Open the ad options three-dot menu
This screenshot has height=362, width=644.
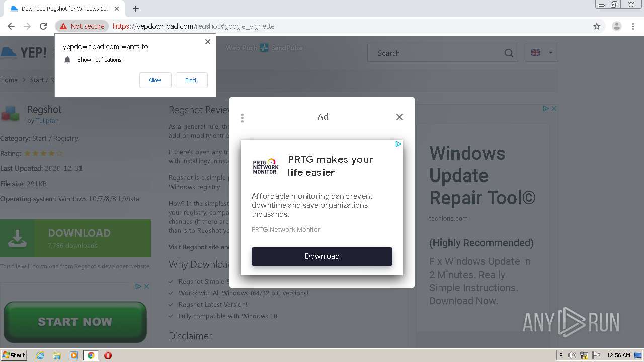click(x=243, y=118)
